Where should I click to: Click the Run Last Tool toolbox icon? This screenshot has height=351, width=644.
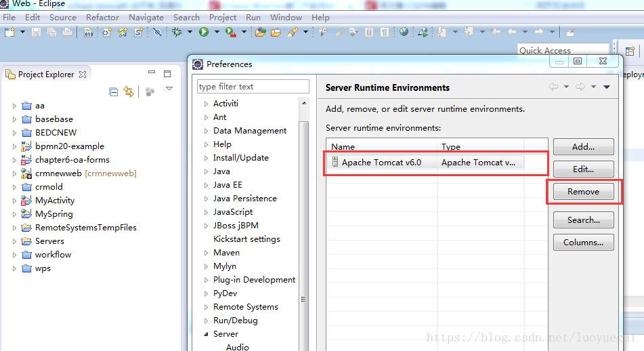(x=230, y=32)
